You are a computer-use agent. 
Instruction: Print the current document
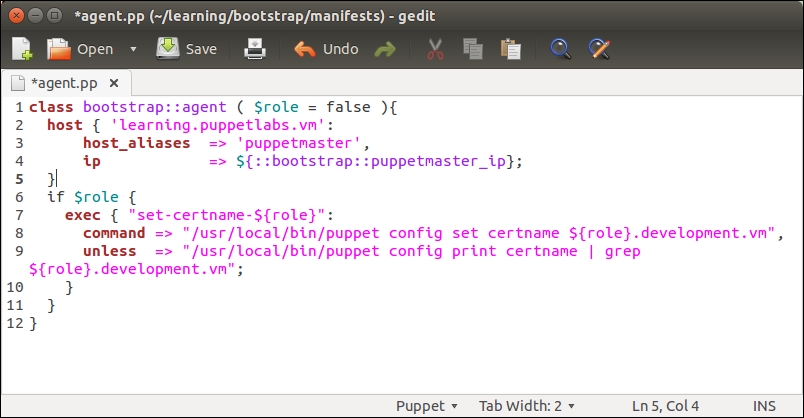[x=256, y=49]
